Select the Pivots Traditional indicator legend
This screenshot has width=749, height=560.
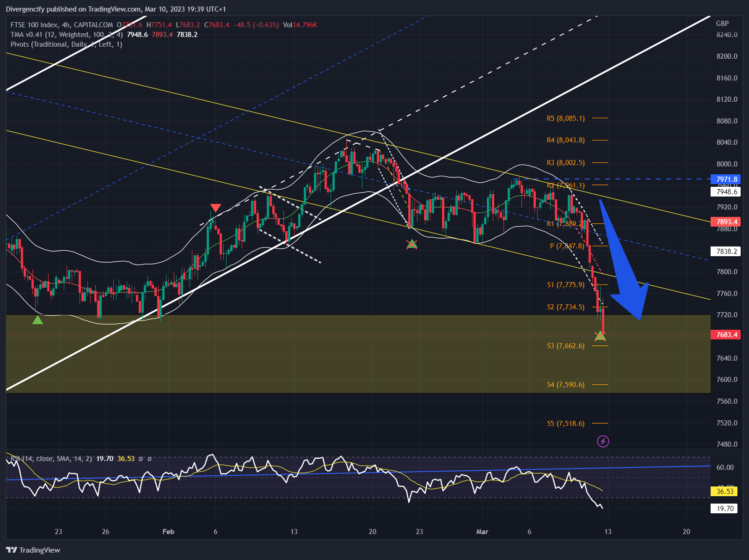(67, 44)
